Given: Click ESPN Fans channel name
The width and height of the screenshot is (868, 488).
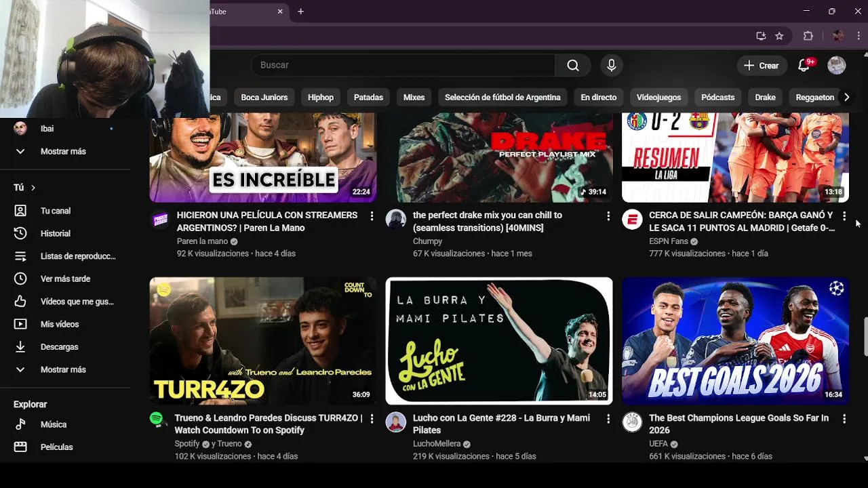Looking at the screenshot, I should click(x=669, y=241).
